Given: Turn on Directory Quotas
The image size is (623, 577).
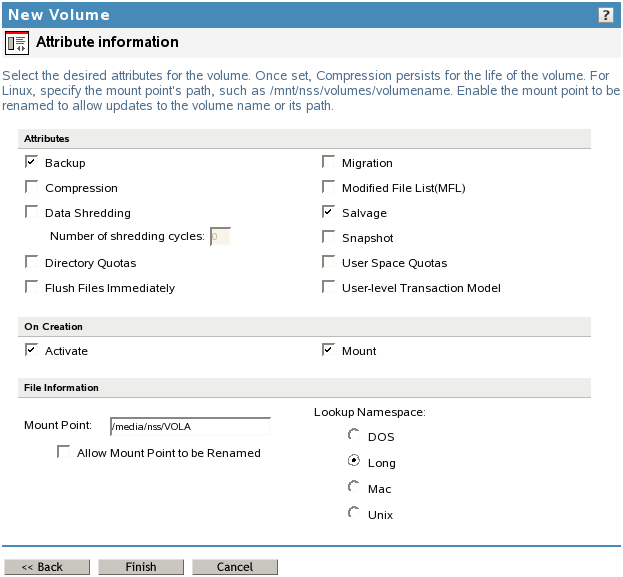Looking at the screenshot, I should [32, 262].
